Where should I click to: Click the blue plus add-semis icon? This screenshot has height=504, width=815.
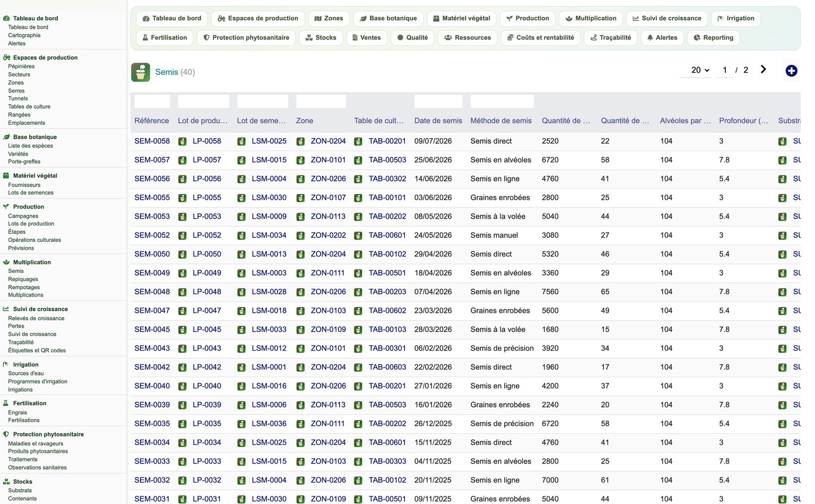(x=791, y=71)
